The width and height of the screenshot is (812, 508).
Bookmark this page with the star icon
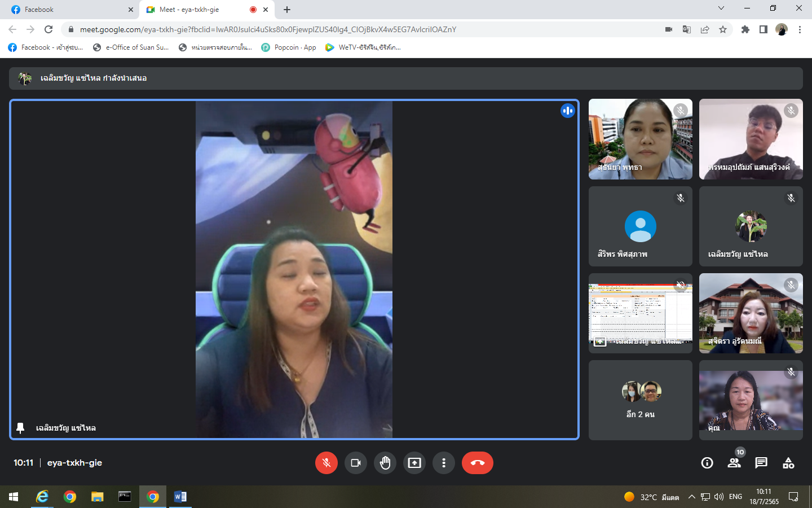(723, 29)
